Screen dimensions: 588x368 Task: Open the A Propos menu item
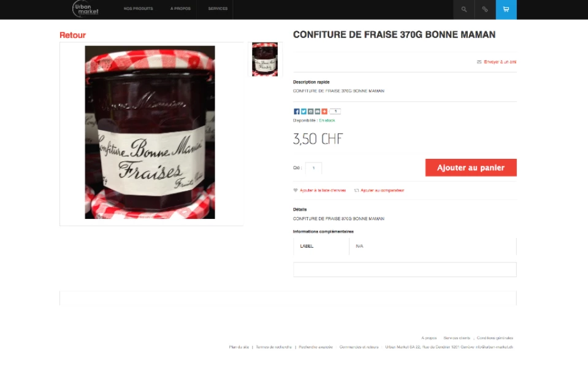click(180, 9)
